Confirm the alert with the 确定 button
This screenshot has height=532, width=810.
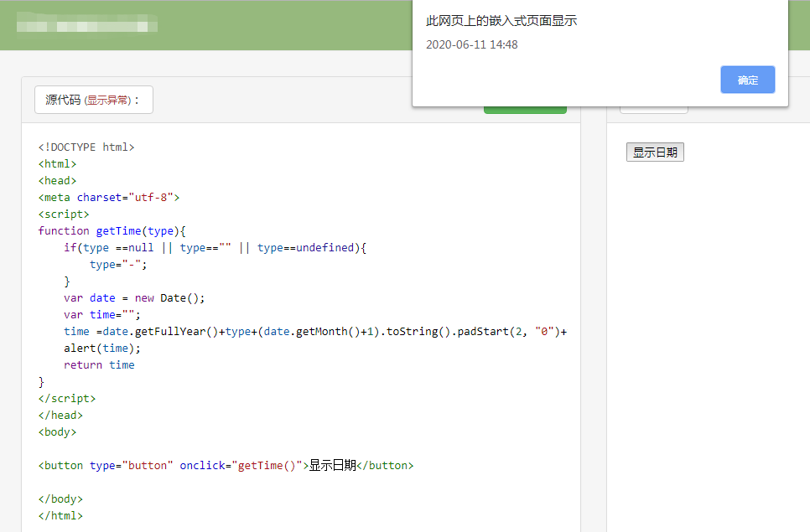747,80
